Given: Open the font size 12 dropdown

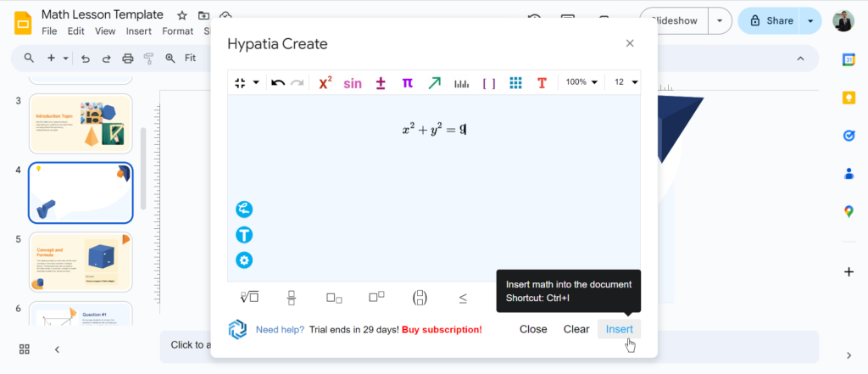Looking at the screenshot, I should [x=626, y=82].
